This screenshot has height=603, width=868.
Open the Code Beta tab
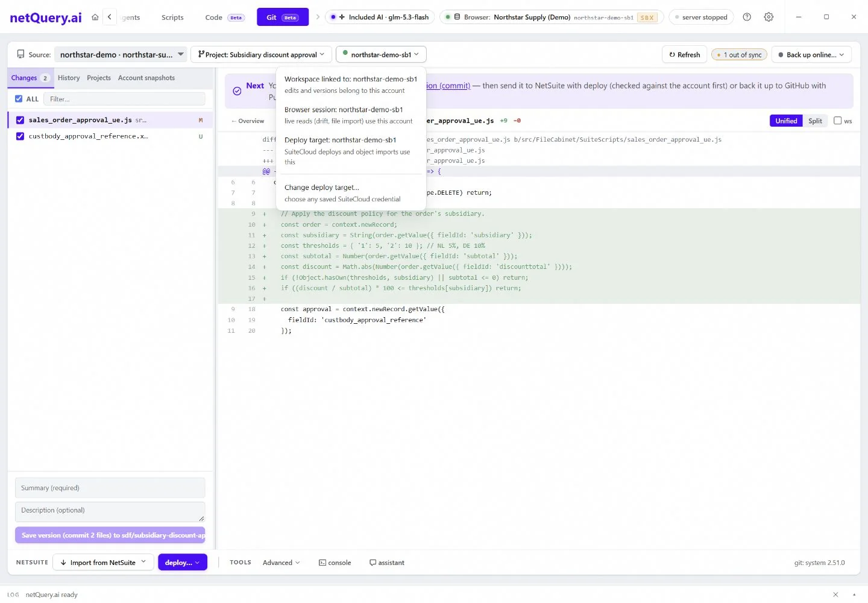(x=224, y=17)
